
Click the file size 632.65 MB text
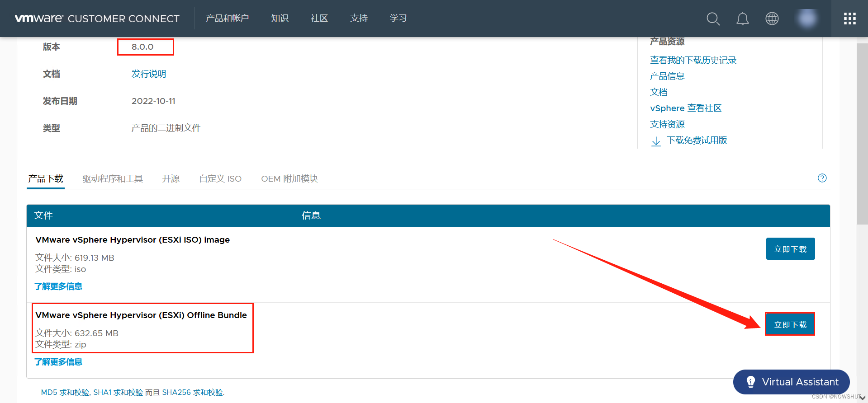[77, 333]
